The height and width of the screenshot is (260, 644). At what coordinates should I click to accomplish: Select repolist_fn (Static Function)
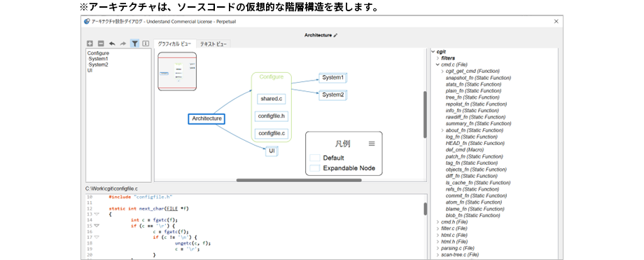[477, 104]
